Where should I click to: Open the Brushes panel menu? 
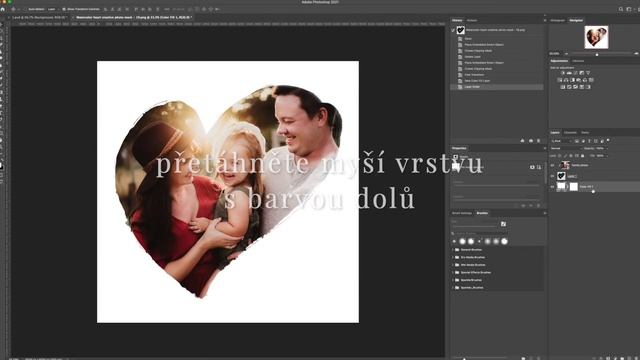point(544,213)
